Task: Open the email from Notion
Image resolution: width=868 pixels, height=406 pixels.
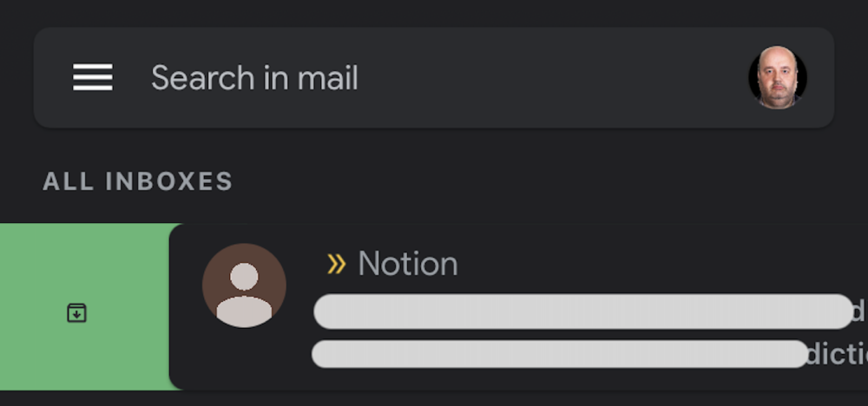Action: click(x=518, y=307)
